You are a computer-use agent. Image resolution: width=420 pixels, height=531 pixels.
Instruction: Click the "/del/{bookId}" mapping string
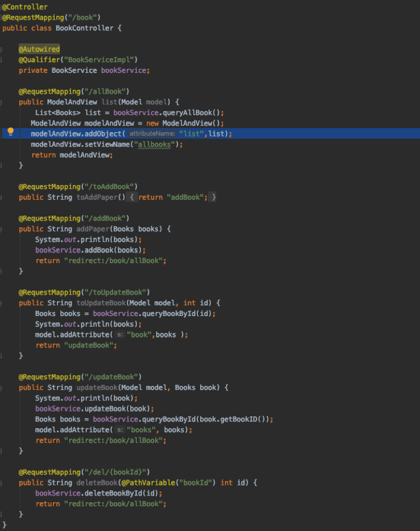pyautogui.click(x=115, y=472)
